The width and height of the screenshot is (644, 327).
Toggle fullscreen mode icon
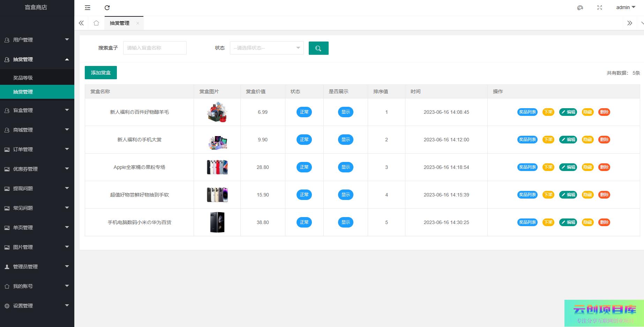(x=600, y=8)
